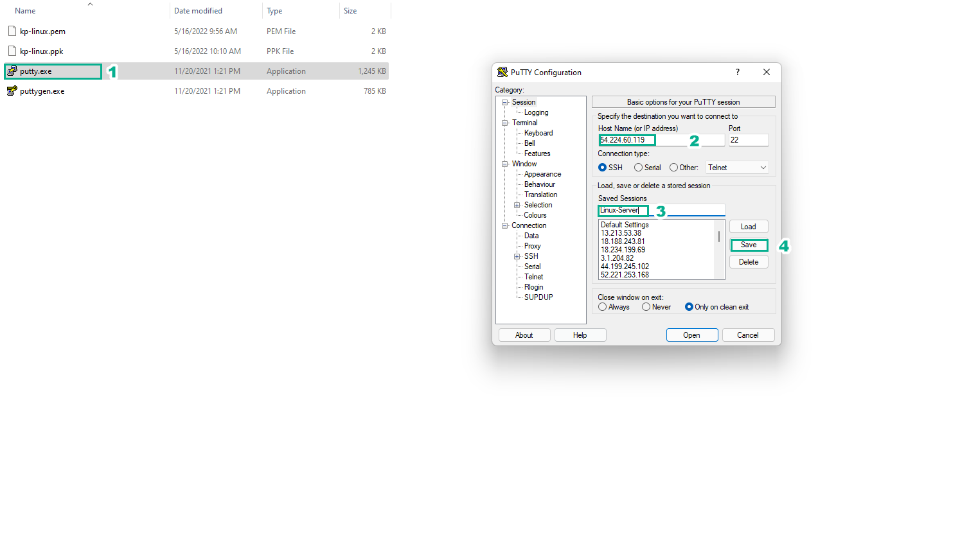Screen dimensions: 969x560
Task: Click the kp-linux.ppk file name
Action: click(x=42, y=51)
